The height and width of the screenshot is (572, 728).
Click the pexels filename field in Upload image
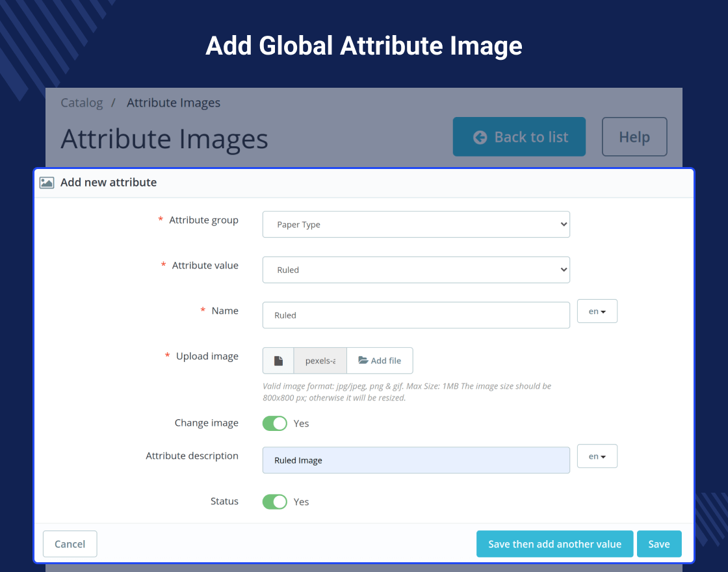pos(320,361)
